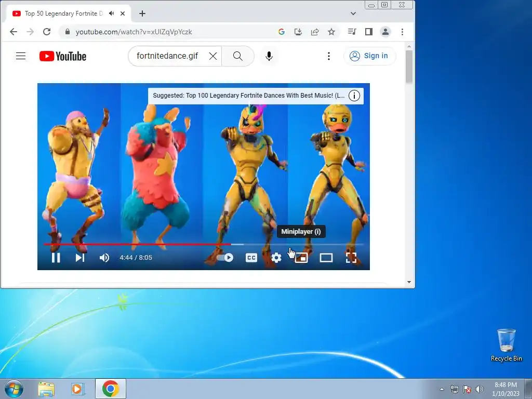Image resolution: width=532 pixels, height=399 pixels.
Task: Open YouTube settings three-dot menu
Action: click(329, 56)
